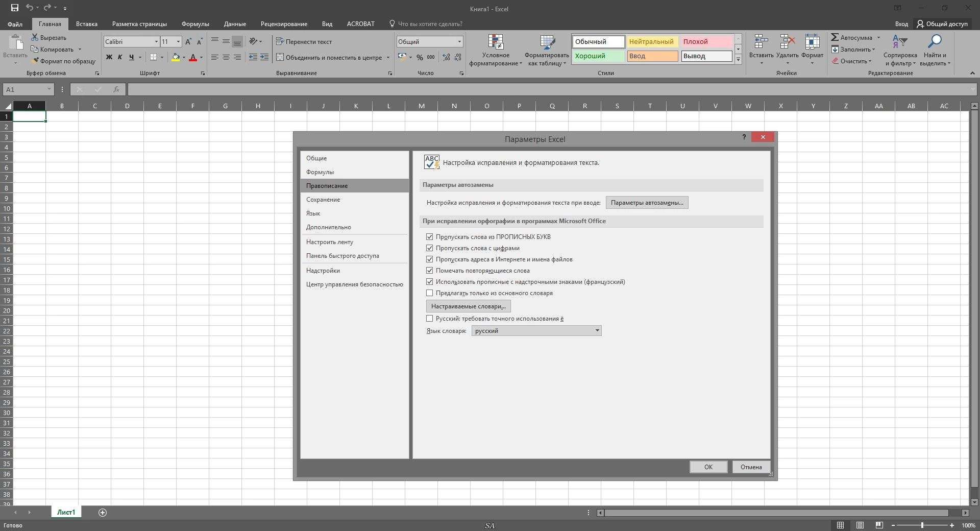The height and width of the screenshot is (531, 980).
Task: Click the Save icon in quick access toolbar
Action: click(x=14, y=8)
